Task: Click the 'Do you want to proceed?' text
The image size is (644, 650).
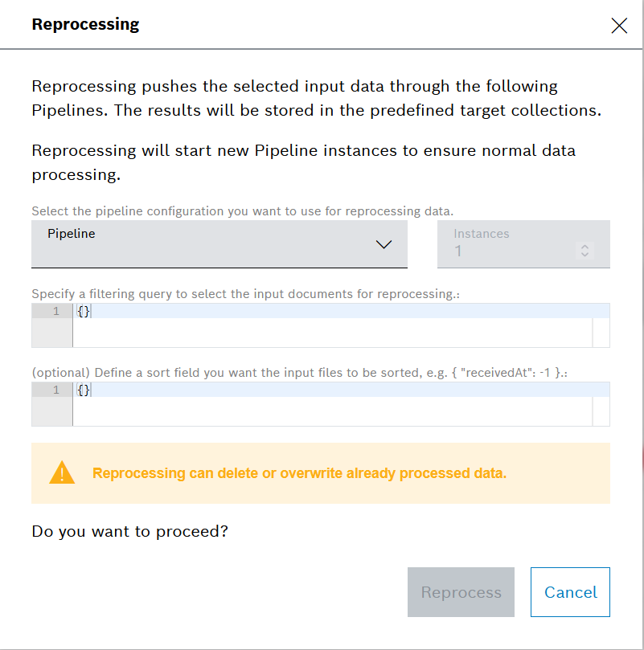Action: pyautogui.click(x=129, y=531)
